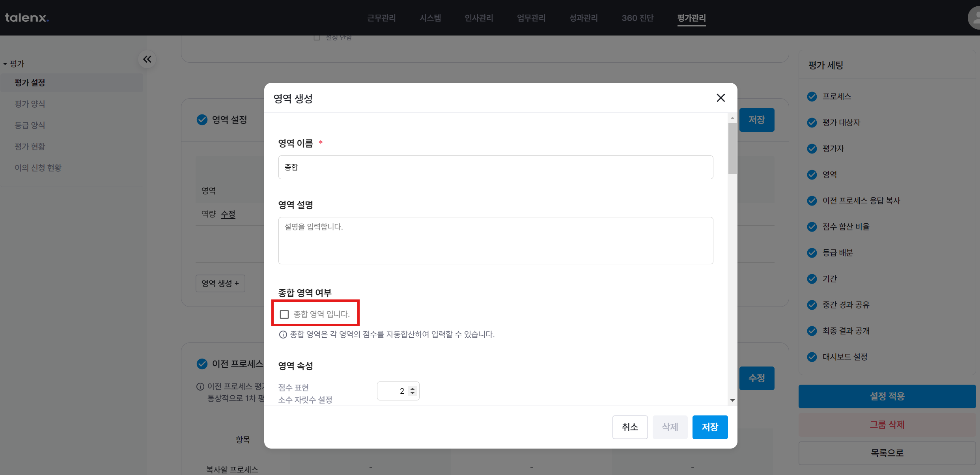
Task: Click the 수정 link next to 역량
Action: point(228,214)
